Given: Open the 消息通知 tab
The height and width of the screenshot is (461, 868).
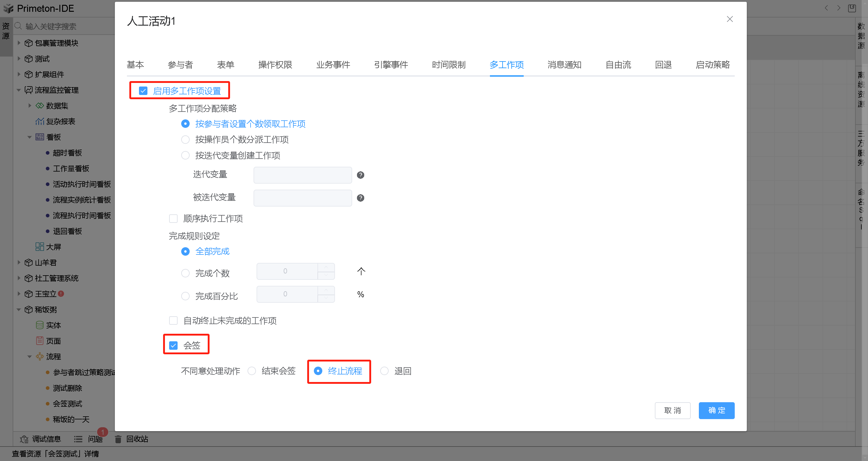Looking at the screenshot, I should [x=564, y=65].
